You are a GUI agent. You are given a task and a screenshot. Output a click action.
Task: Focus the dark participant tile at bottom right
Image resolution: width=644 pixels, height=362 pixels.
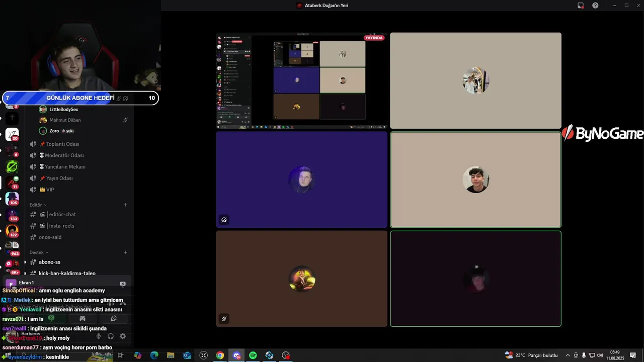(475, 279)
